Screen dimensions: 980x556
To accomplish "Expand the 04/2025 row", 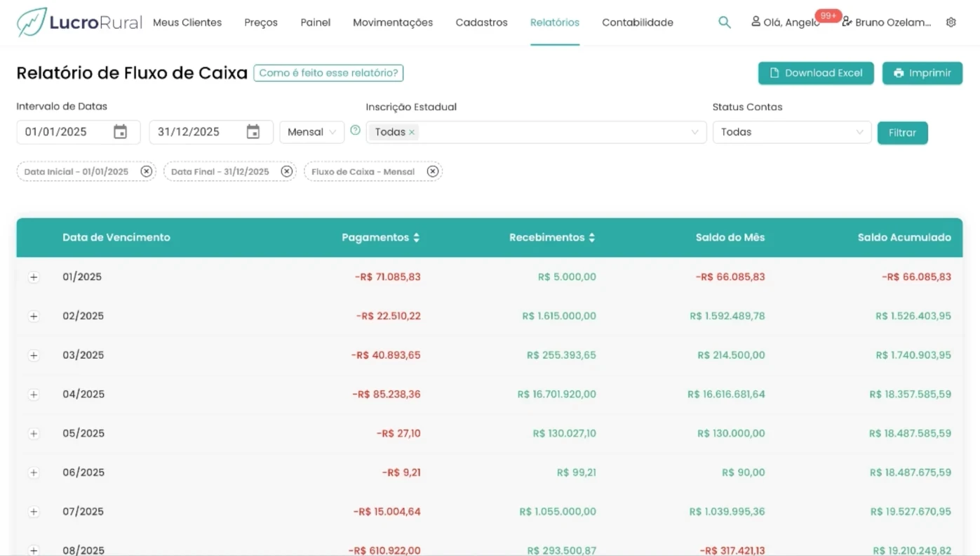I will [x=34, y=395].
